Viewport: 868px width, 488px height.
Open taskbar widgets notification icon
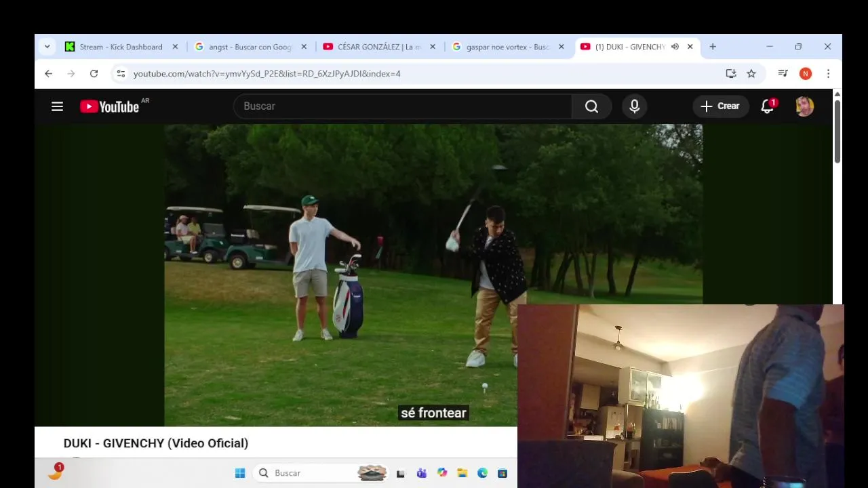(x=56, y=473)
